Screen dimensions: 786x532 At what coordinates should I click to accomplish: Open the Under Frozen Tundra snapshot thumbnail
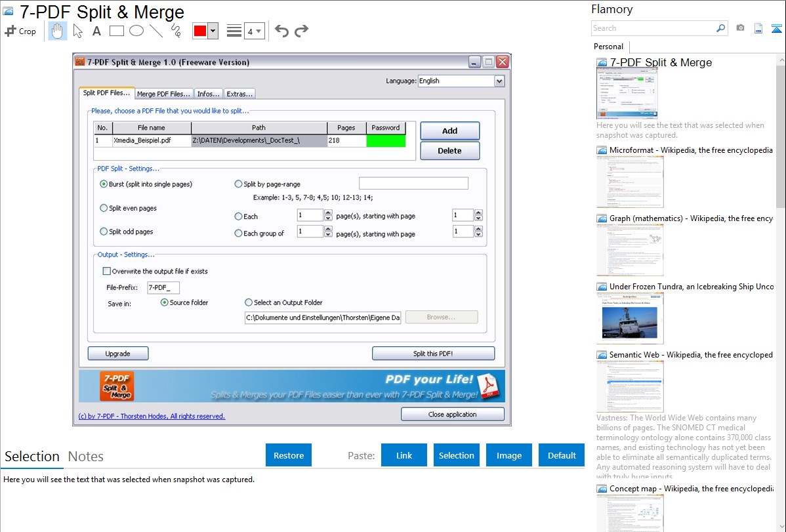click(630, 318)
